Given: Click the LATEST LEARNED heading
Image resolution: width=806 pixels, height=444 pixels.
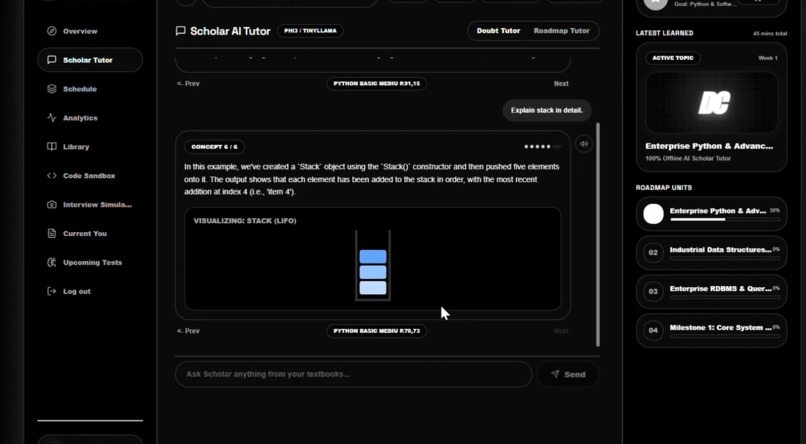Looking at the screenshot, I should (664, 33).
